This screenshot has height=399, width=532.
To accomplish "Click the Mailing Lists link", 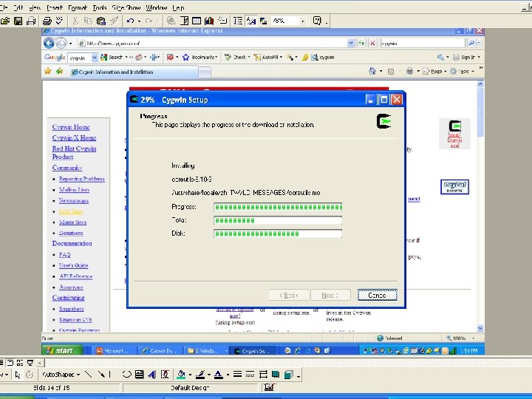I will [75, 190].
